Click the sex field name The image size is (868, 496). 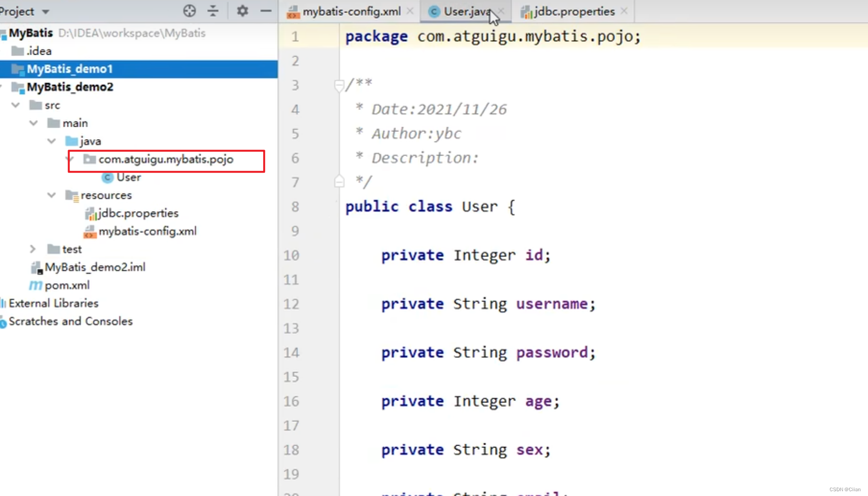[x=530, y=450]
